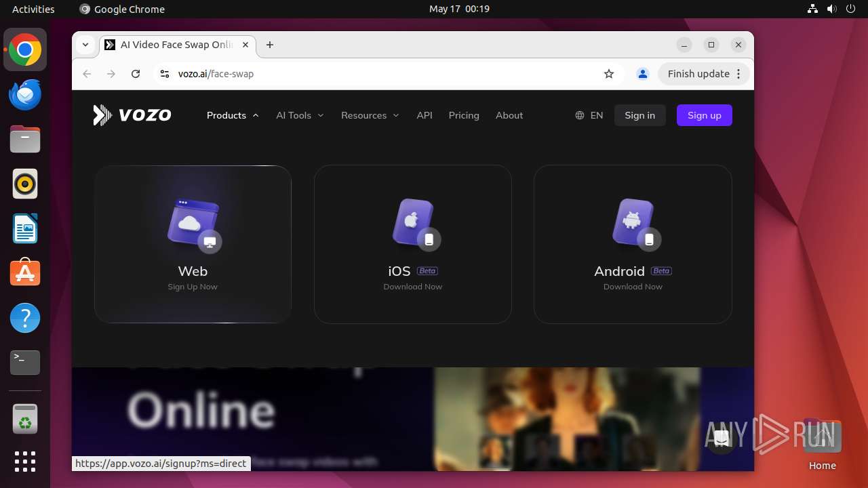Click the globe language icon
The width and height of the screenshot is (868, 488).
pyautogui.click(x=580, y=115)
